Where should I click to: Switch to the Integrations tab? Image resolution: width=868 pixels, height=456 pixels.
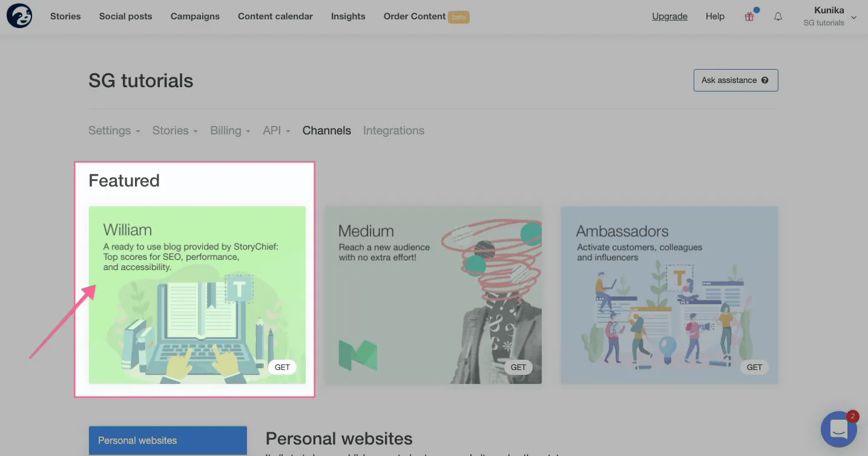[393, 130]
